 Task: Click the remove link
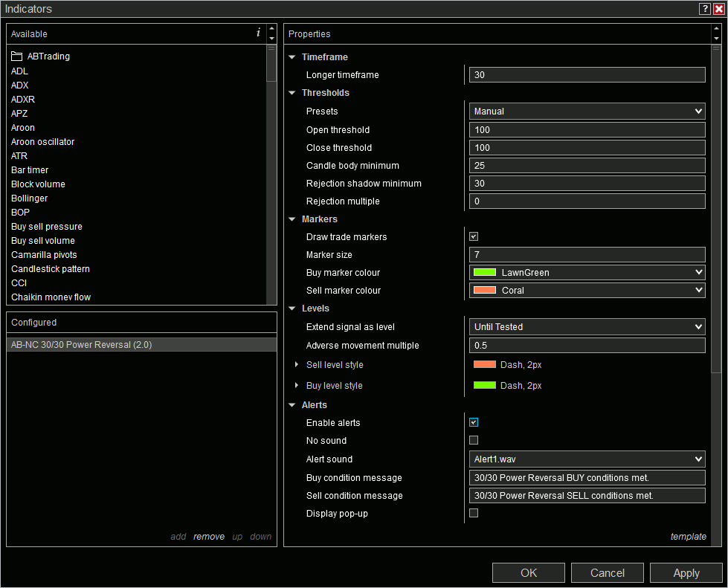pyautogui.click(x=208, y=537)
